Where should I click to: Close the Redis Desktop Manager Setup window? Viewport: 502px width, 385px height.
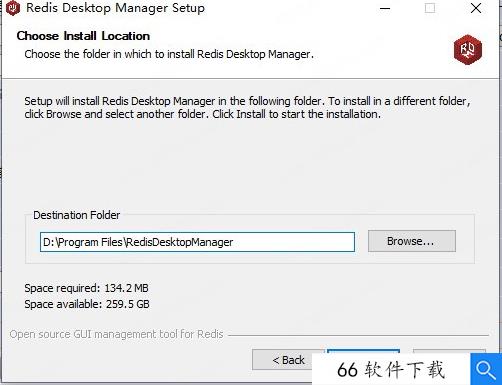point(476,8)
